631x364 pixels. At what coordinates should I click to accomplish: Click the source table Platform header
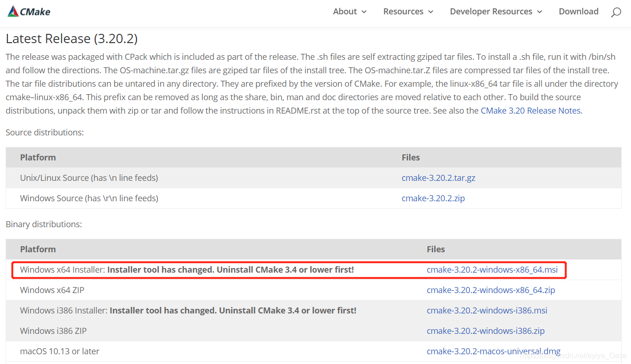(38, 157)
